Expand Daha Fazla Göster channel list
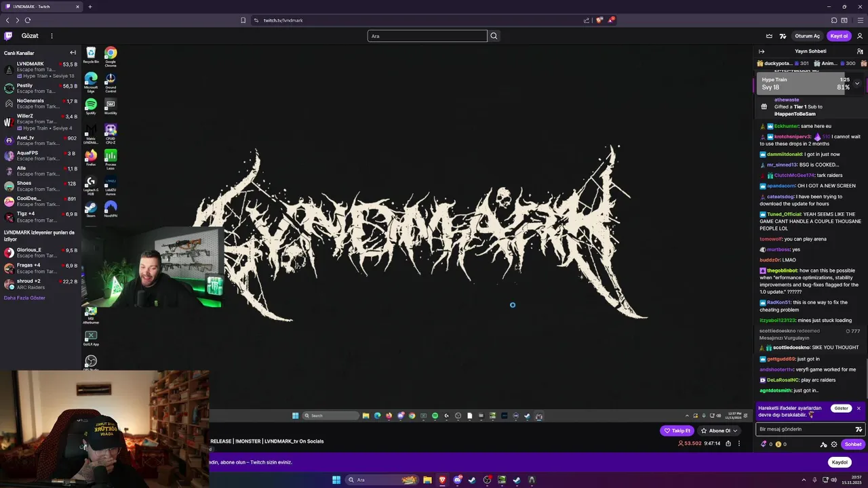Image resolution: width=868 pixels, height=488 pixels. [24, 298]
